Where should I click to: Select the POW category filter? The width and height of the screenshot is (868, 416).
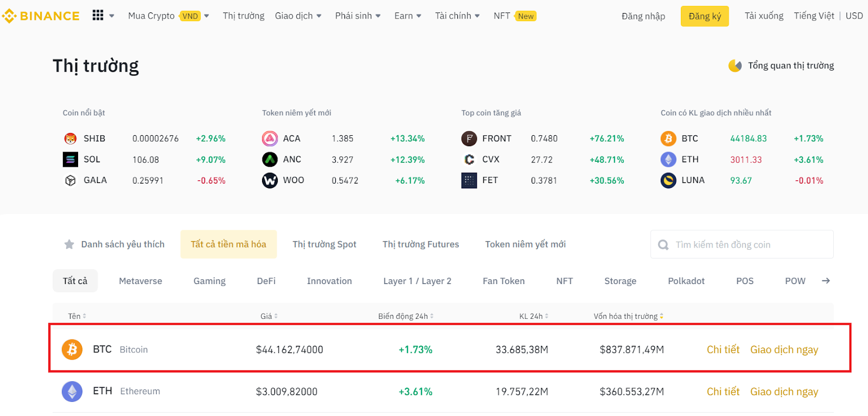tap(795, 281)
